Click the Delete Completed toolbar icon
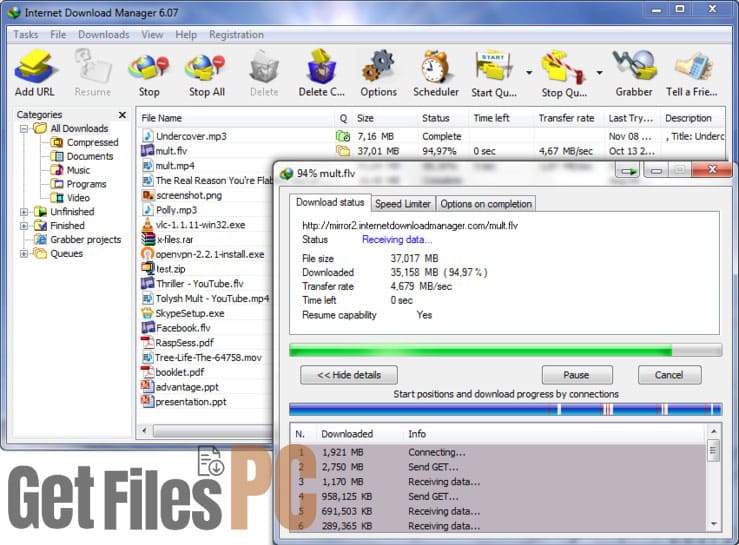This screenshot has width=739, height=545. point(322,66)
